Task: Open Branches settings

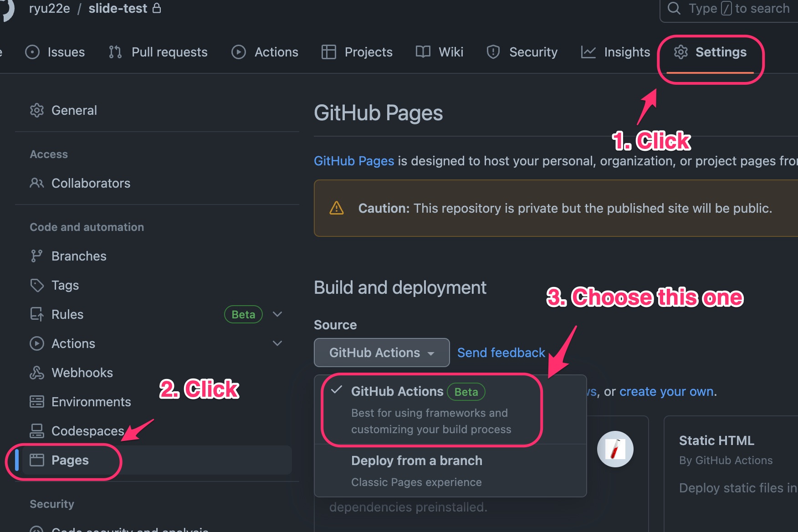Action: tap(157, 256)
